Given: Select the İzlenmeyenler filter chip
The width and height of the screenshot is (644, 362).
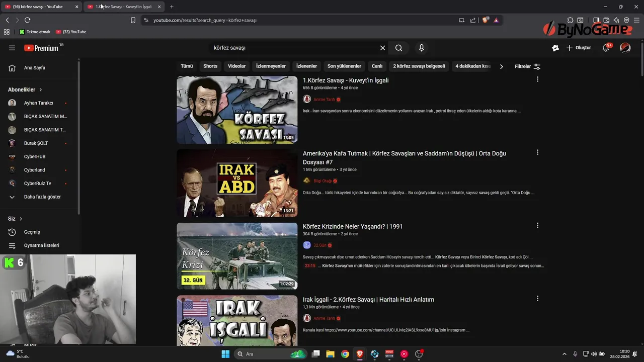Looking at the screenshot, I should 271,66.
